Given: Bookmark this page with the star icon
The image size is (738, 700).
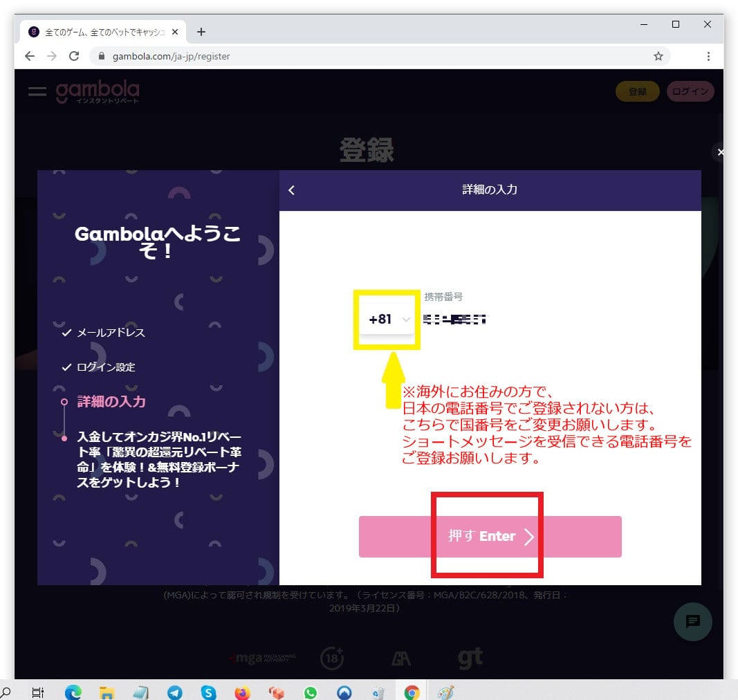Looking at the screenshot, I should 658,56.
